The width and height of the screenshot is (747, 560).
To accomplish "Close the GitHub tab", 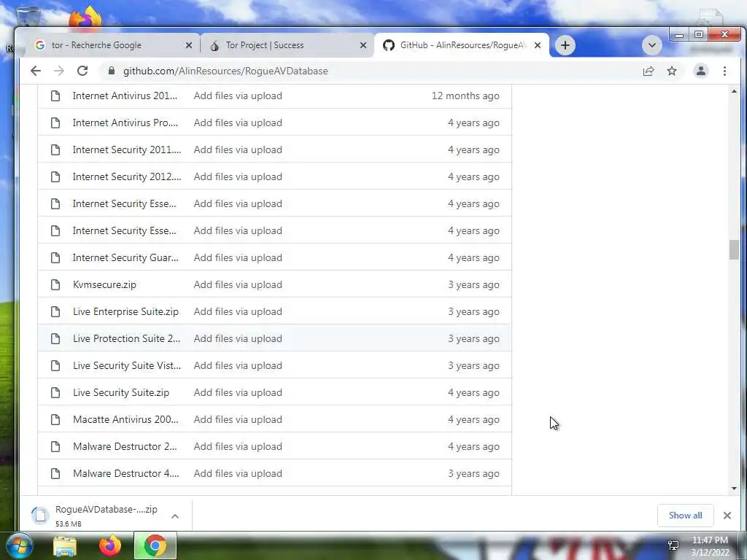I will click(x=538, y=45).
